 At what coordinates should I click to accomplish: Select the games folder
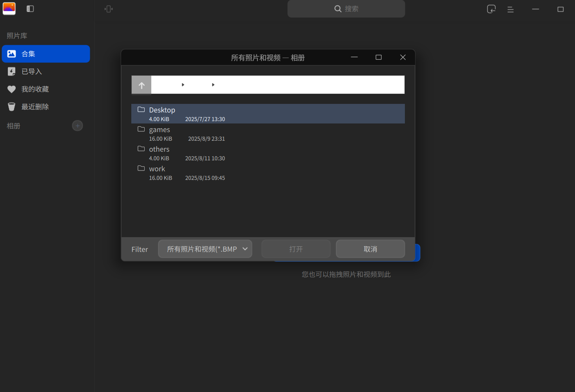[x=268, y=133]
